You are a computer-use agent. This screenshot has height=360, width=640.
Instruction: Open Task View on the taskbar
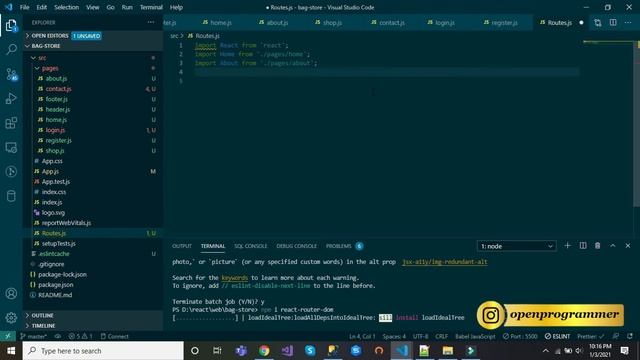click(217, 351)
